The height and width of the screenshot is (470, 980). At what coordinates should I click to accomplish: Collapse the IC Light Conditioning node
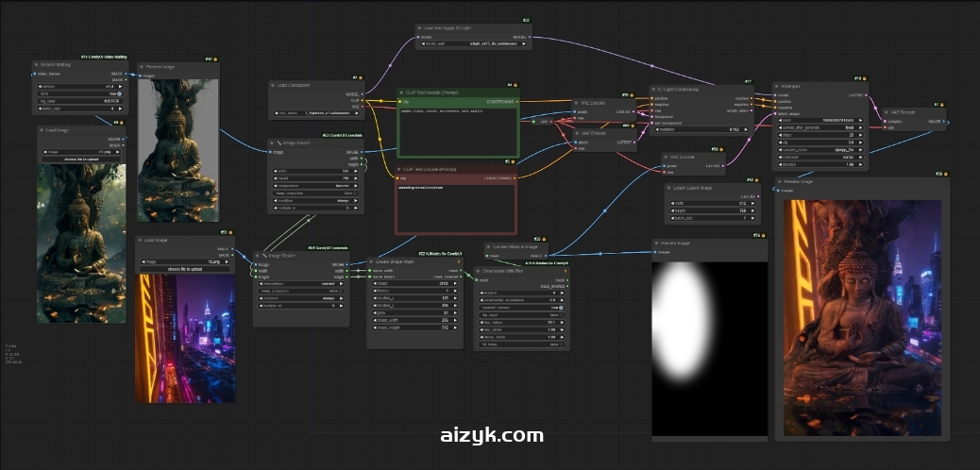click(654, 89)
